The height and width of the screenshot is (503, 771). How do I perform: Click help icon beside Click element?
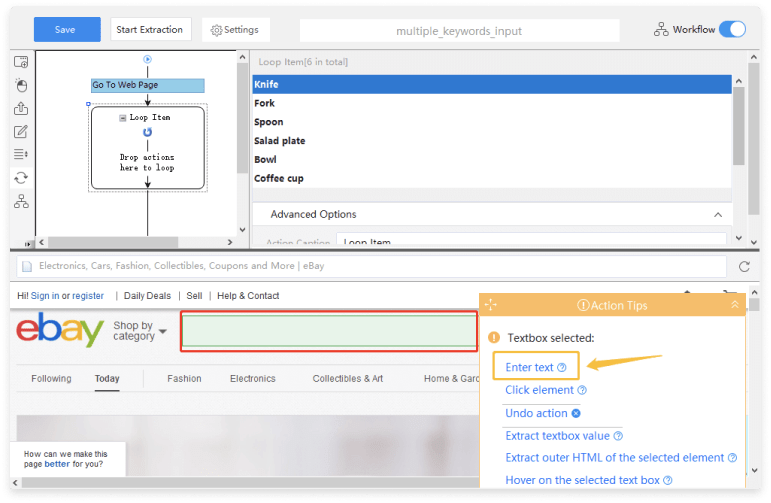pyautogui.click(x=582, y=390)
